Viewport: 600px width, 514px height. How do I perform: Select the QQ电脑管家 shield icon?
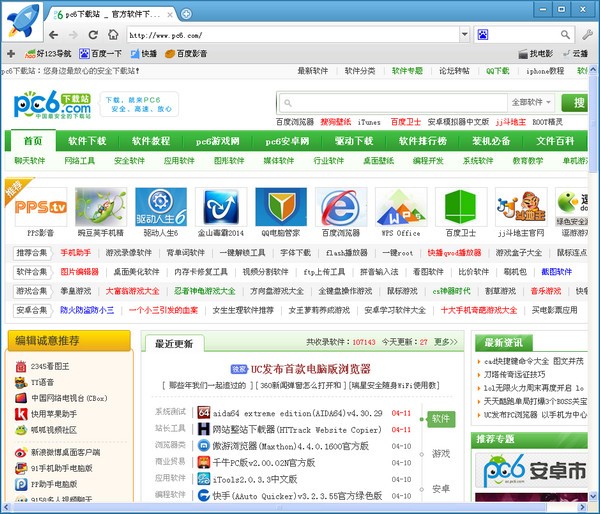pyautogui.click(x=280, y=207)
